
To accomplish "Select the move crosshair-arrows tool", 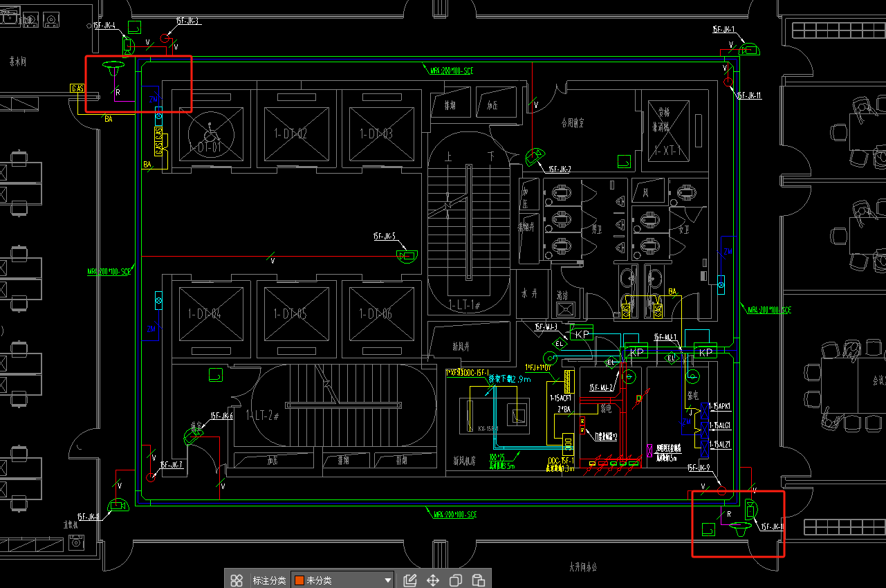I will (x=433, y=580).
